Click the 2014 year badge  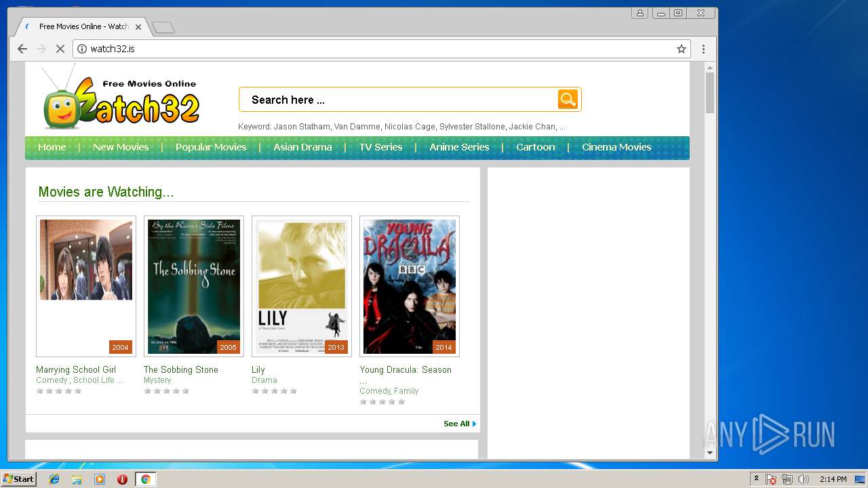(443, 347)
